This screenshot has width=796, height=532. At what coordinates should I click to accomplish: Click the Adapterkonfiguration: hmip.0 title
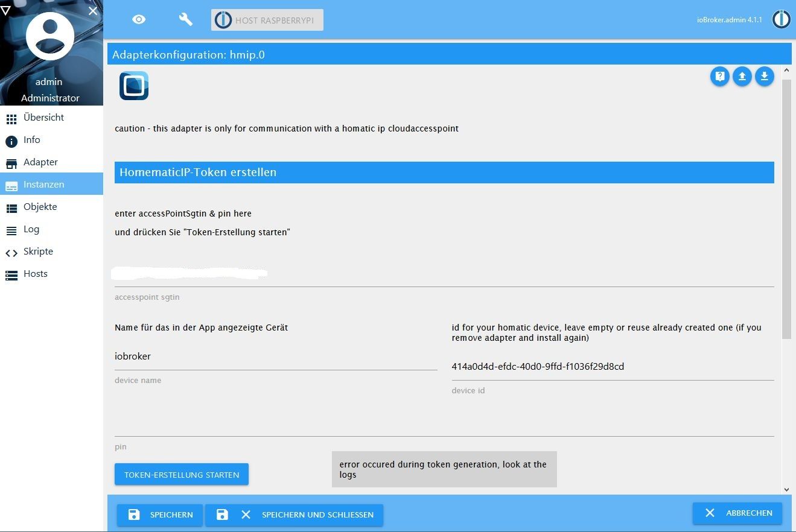tap(188, 55)
